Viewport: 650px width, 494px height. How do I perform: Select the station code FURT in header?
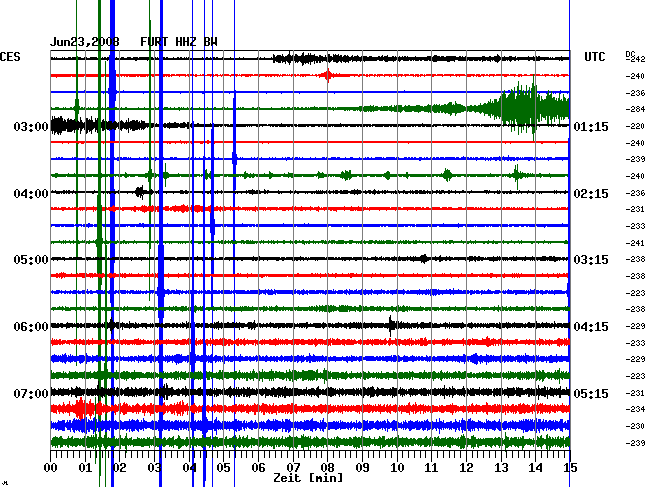click(154, 42)
